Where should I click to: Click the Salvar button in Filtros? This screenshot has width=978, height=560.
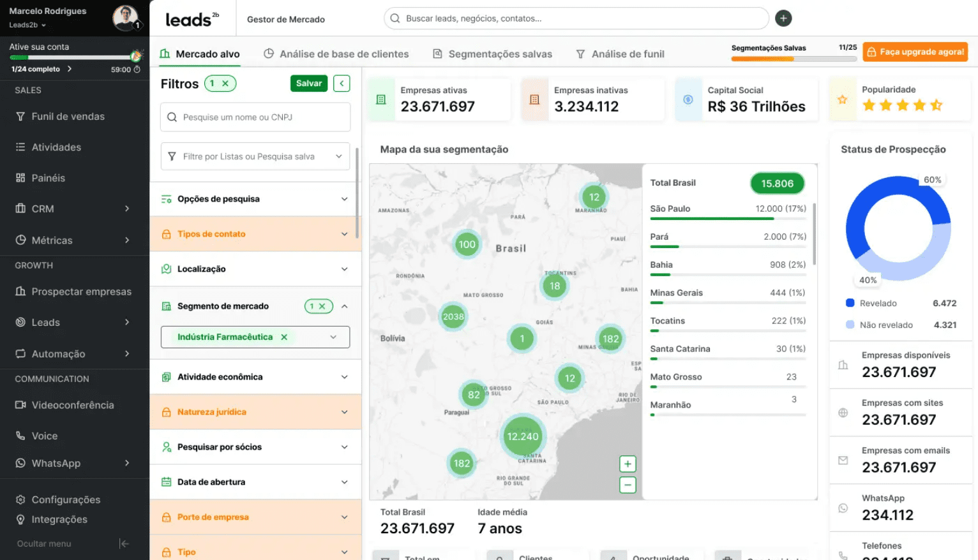click(x=309, y=84)
